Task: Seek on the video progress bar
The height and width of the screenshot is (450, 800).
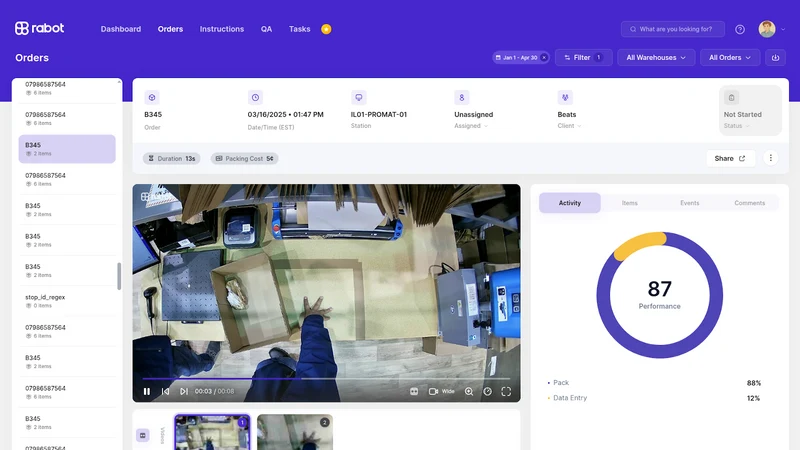Action: pos(326,379)
